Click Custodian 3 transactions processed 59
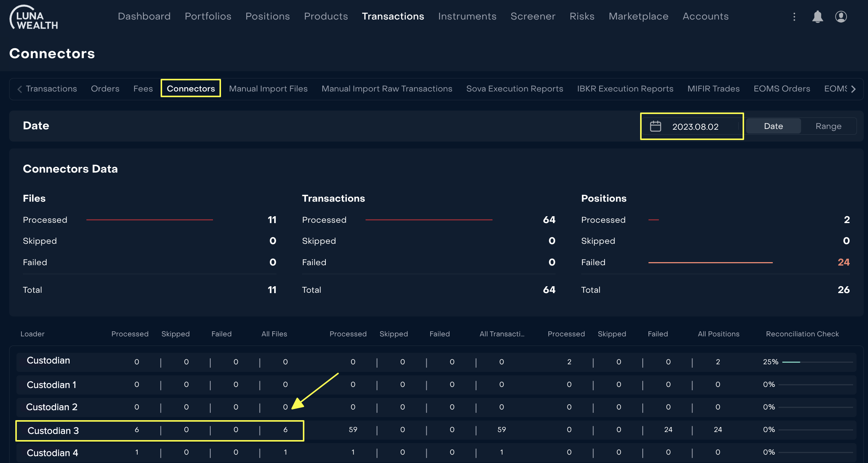 (353, 430)
